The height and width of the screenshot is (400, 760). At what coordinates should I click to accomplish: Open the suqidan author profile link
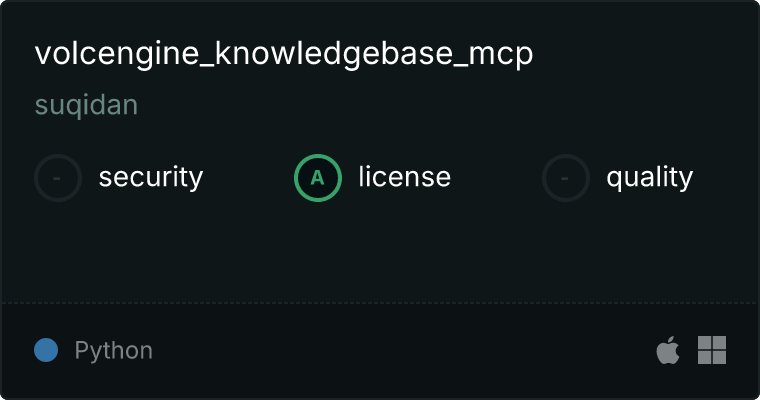[87, 105]
